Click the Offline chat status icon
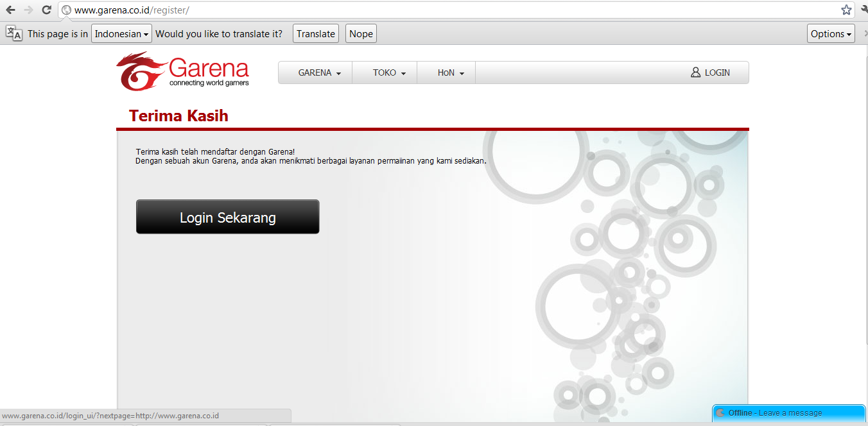Image resolution: width=868 pixels, height=426 pixels. 720,413
